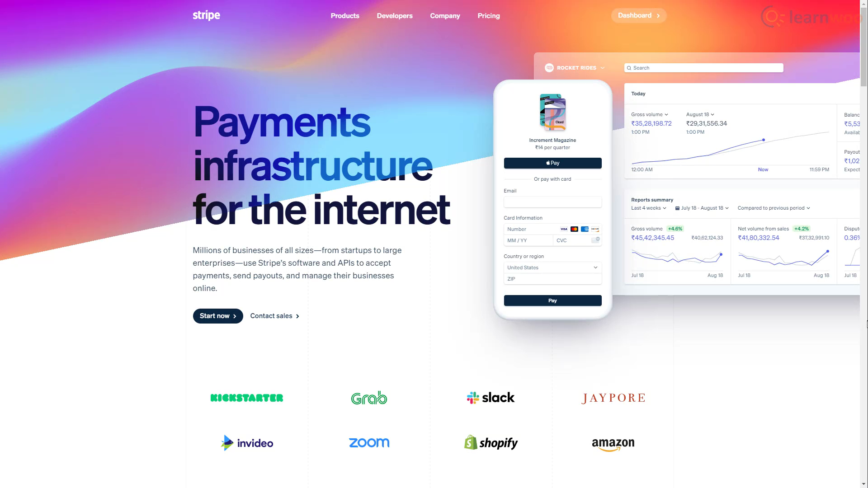868x488 pixels.
Task: Click the Stripe logo in the top left
Action: [x=206, y=15]
